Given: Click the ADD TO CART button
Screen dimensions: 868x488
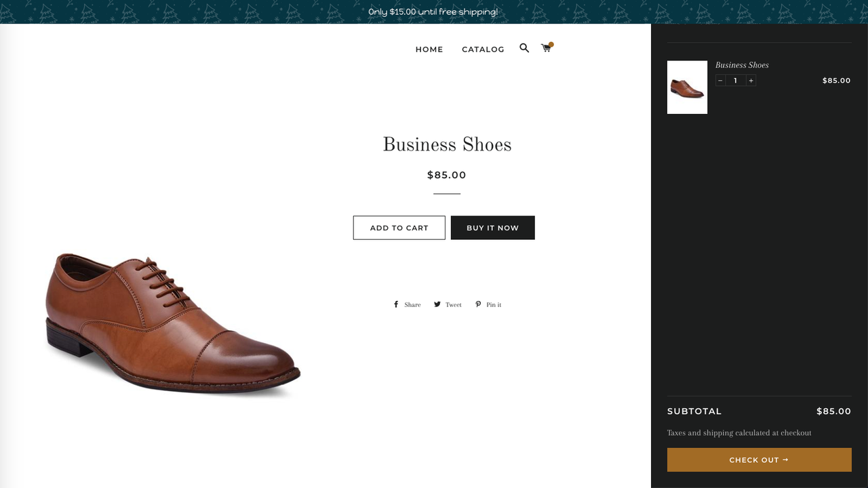Looking at the screenshot, I should 399,228.
